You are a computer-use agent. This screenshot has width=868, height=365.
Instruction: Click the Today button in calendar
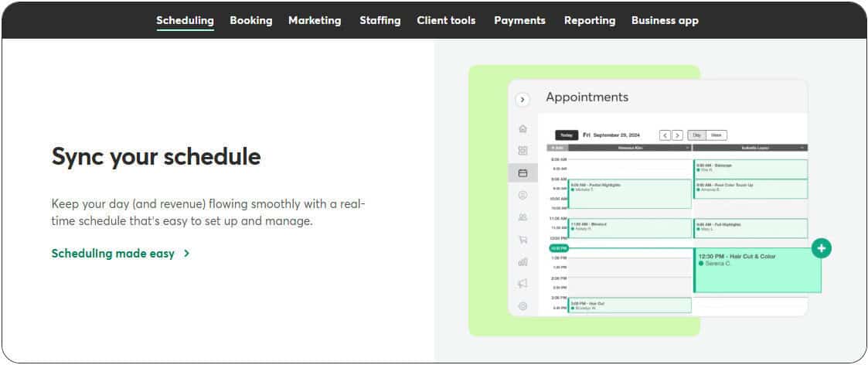click(x=567, y=135)
